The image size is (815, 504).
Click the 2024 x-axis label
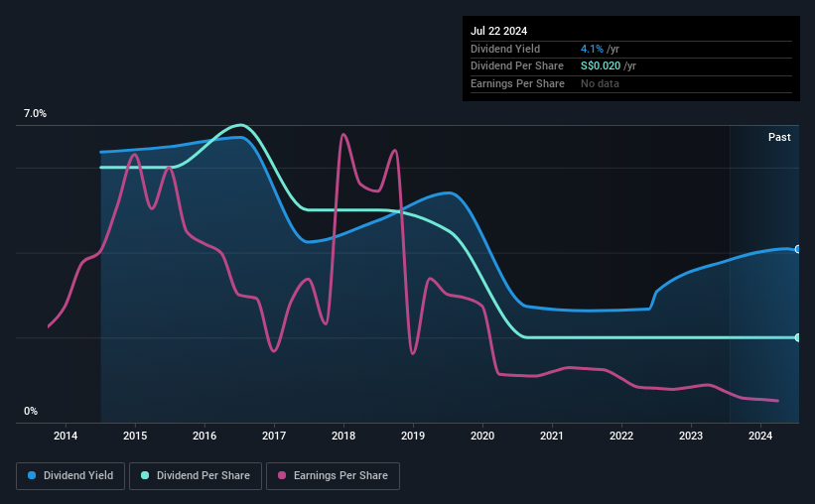click(x=759, y=436)
